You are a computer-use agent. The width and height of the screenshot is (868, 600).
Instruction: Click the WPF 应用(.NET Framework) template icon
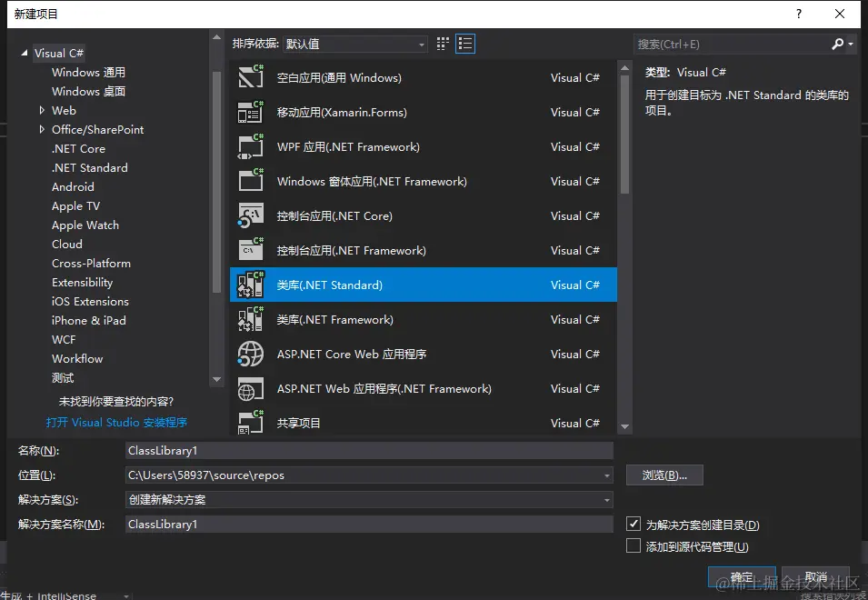[251, 146]
